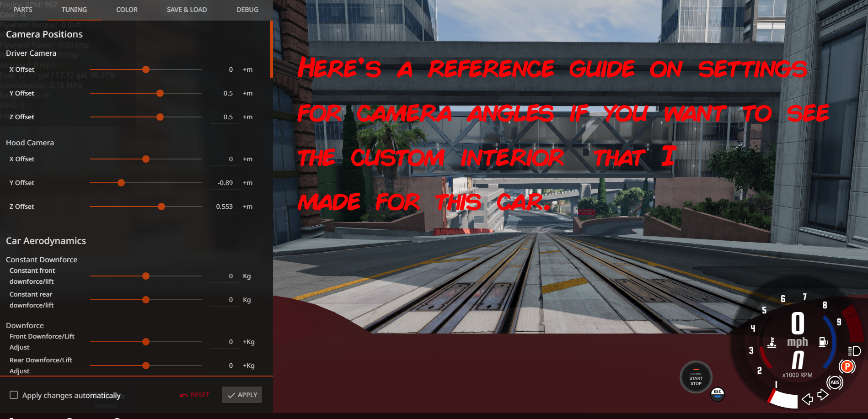Image resolution: width=868 pixels, height=419 pixels.
Task: Enable Apply changes automatically checkbox
Action: 14,395
